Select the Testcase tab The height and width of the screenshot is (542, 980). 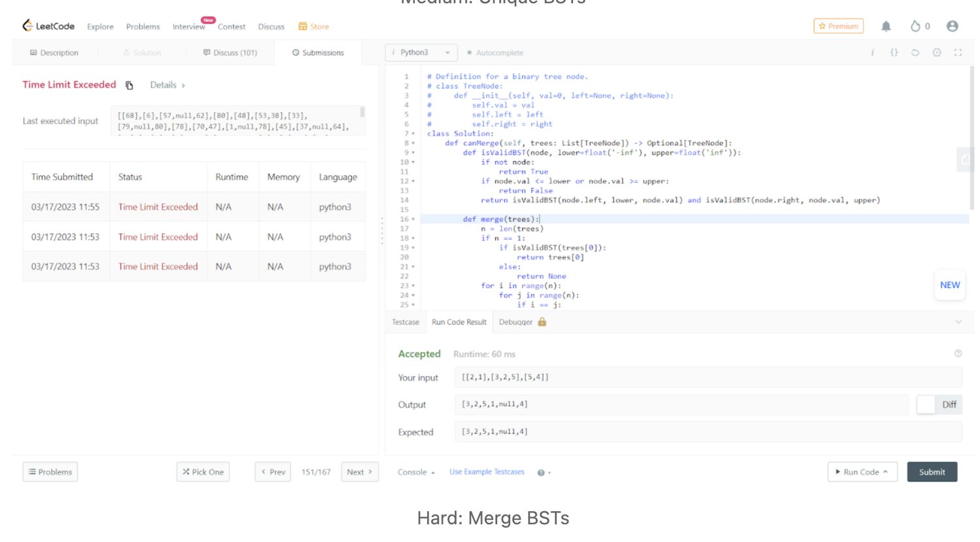[405, 322]
